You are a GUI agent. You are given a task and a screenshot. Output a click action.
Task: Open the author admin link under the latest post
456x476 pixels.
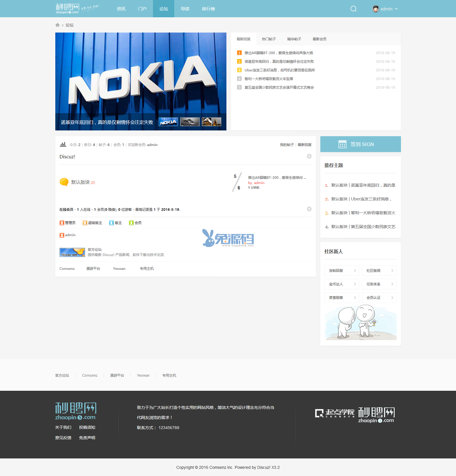(259, 183)
